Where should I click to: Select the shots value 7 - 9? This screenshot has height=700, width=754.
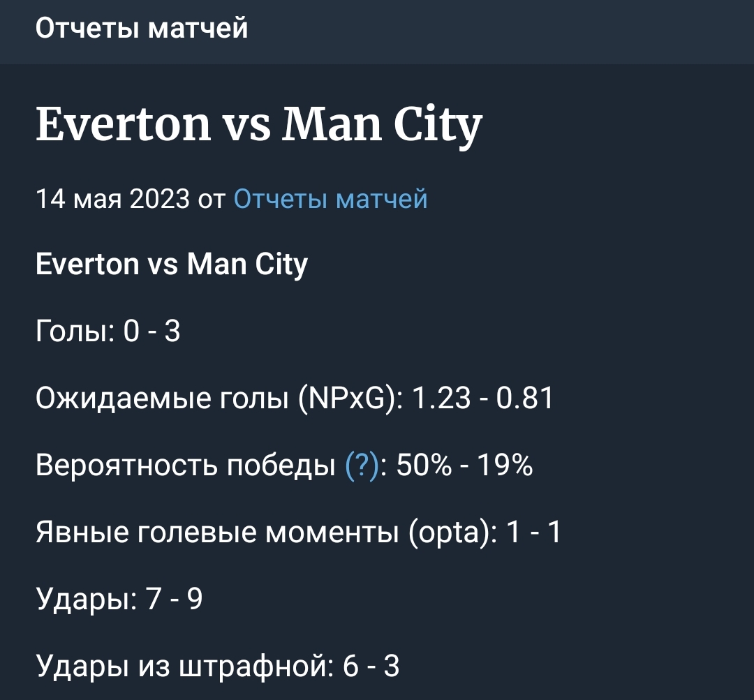(174, 599)
